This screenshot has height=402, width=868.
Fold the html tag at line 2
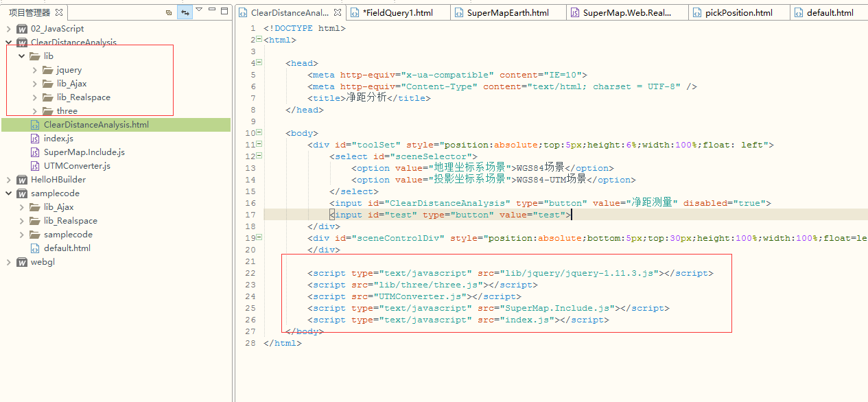coord(259,39)
